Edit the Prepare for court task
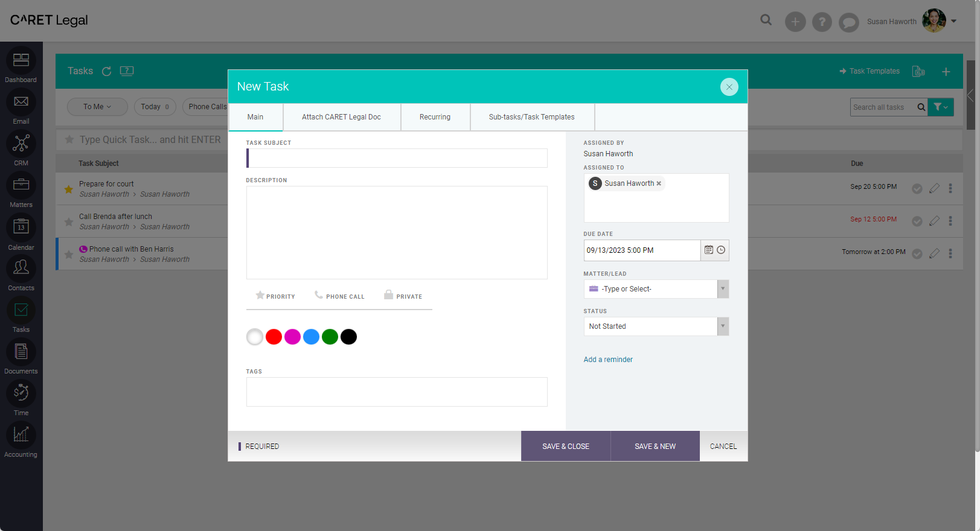980x531 pixels. [x=934, y=188]
